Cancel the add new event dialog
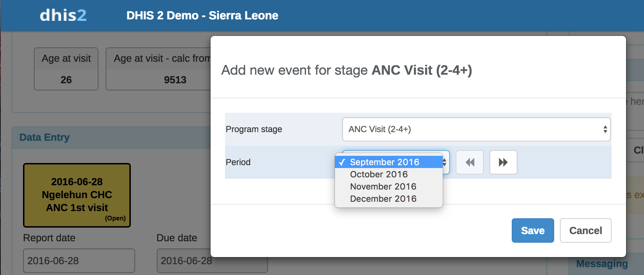The height and width of the screenshot is (275, 644). coord(585,230)
